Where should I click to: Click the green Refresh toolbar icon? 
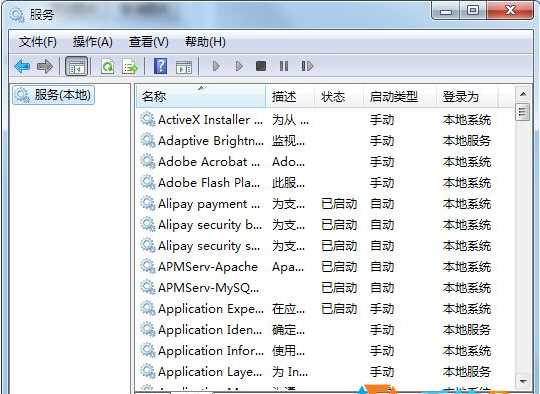(x=107, y=66)
